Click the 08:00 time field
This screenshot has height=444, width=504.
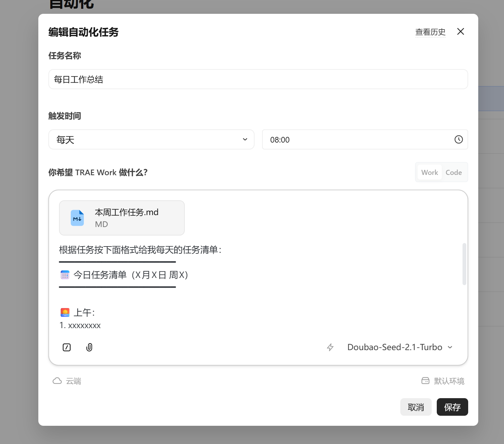coord(365,139)
